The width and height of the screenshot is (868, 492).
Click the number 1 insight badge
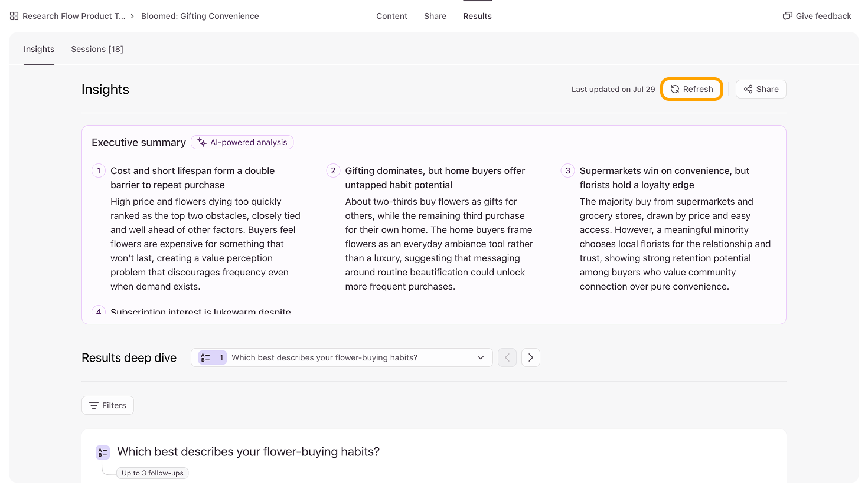pyautogui.click(x=99, y=170)
